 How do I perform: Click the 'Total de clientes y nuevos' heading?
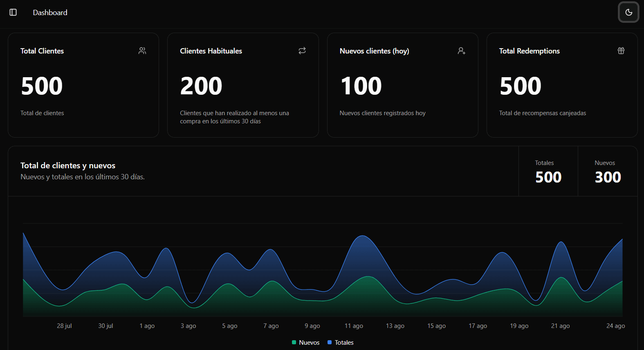click(x=68, y=165)
